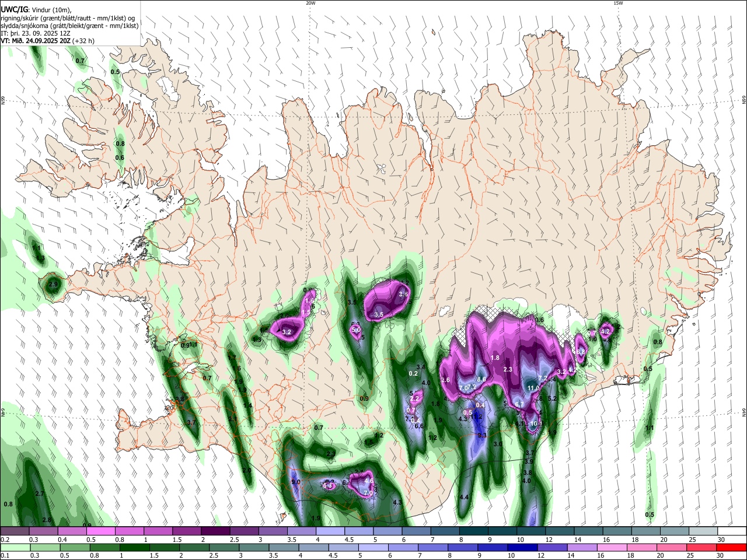This screenshot has height=560, width=747.
Task: Click the 6.7 precipitation value
Action: (x=519, y=404)
